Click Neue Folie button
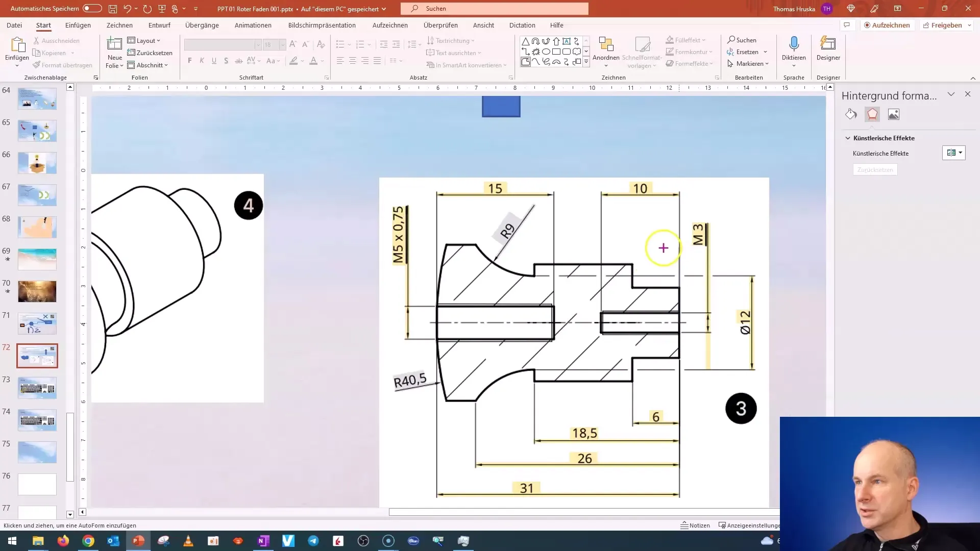Viewport: 980px width, 551px height. coord(114,52)
